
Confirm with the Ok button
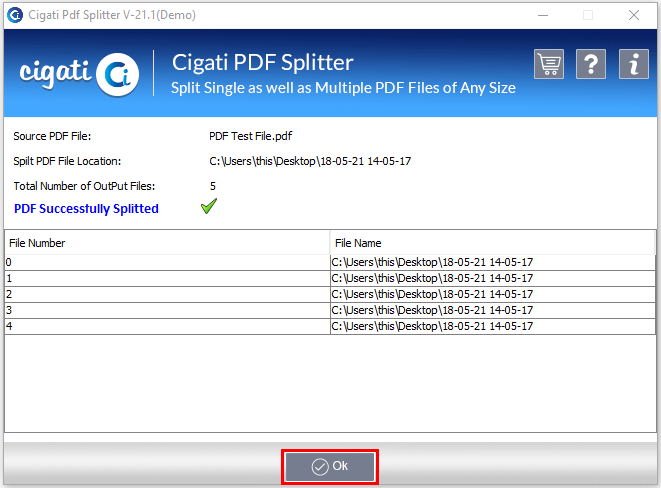[330, 467]
